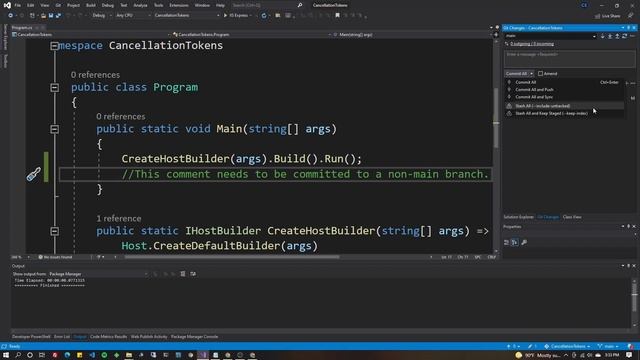This screenshot has height=360, width=640.
Task: Click the bookmark toolbar icon
Action: tap(337, 16)
